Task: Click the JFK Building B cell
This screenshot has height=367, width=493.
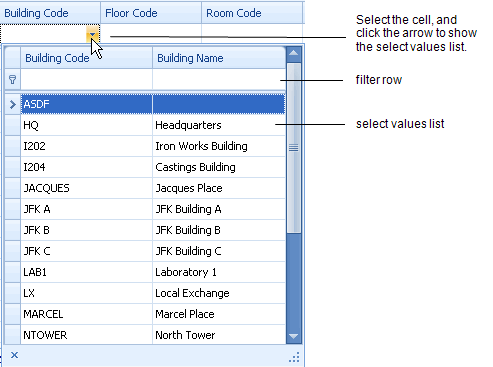Action: 219,230
